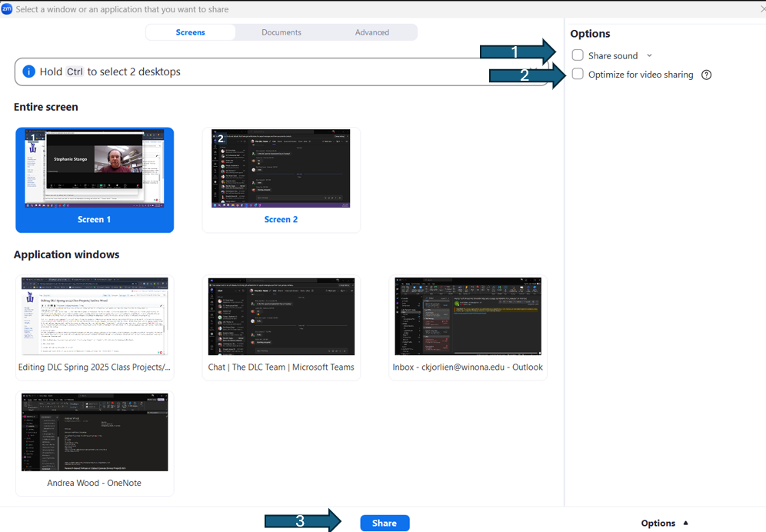Expand the Share sound dropdown arrow
This screenshot has height=532, width=766.
tap(650, 55)
